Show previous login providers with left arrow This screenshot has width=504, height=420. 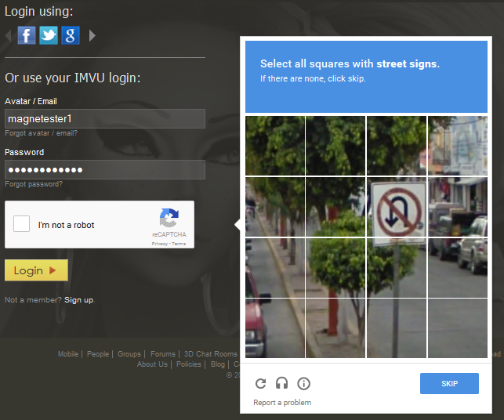[9, 35]
